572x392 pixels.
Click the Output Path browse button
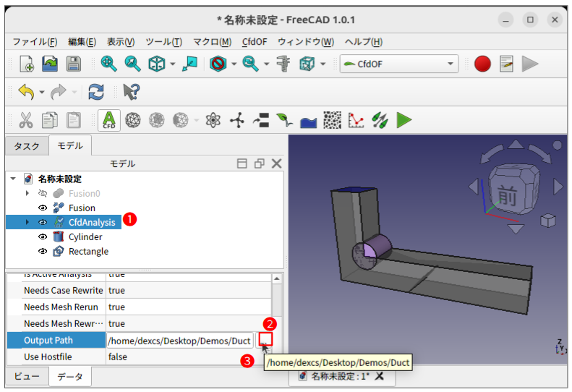tap(265, 338)
